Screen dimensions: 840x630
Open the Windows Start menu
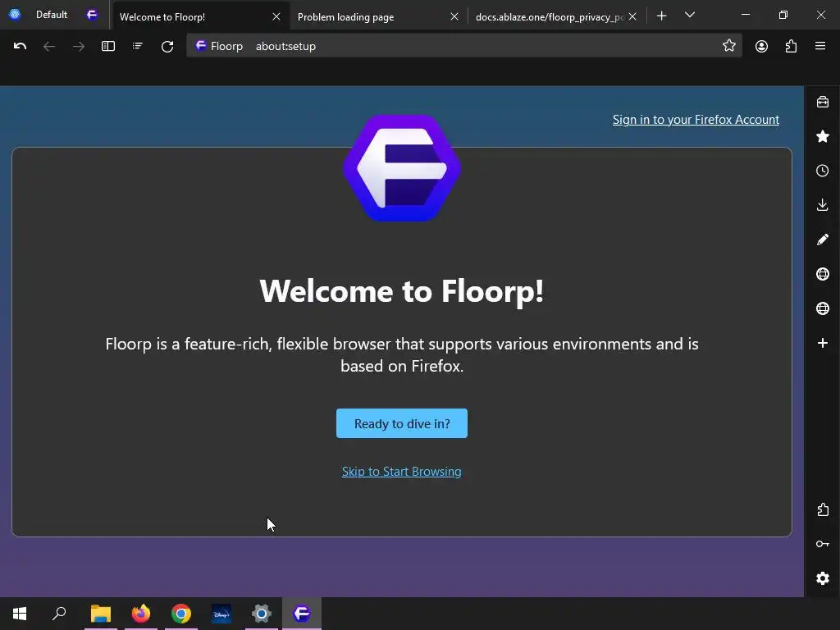coord(20,614)
